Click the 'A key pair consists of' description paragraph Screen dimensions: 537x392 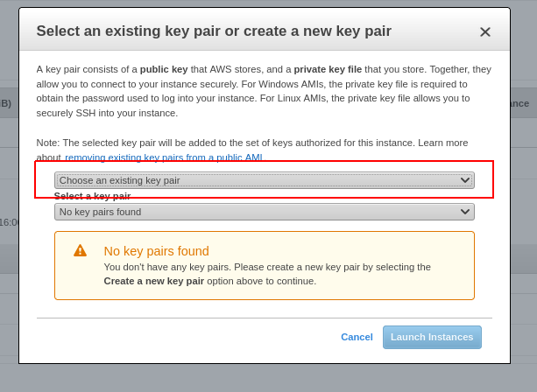point(263,91)
